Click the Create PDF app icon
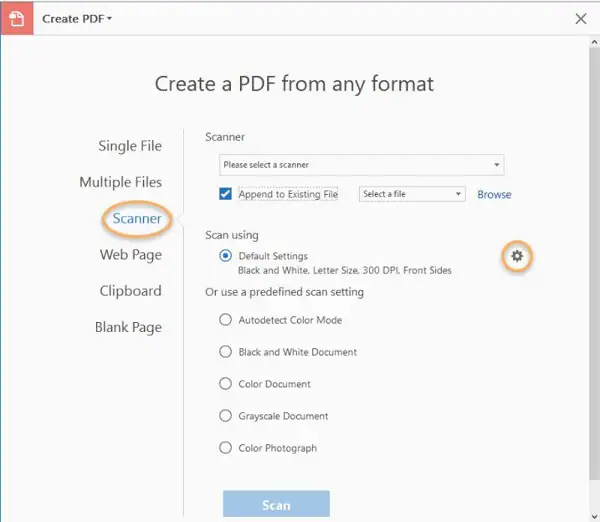Screen dimensions: 600x522 (18, 18)
